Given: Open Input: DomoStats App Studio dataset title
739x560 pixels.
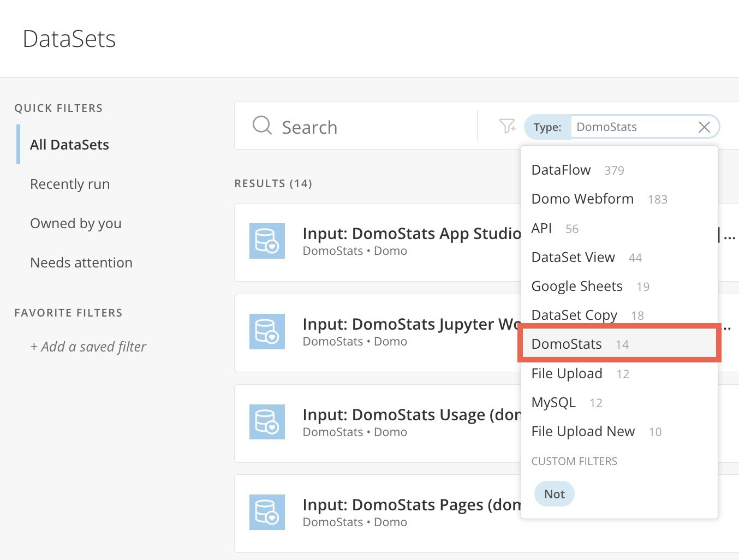Looking at the screenshot, I should coord(412,234).
